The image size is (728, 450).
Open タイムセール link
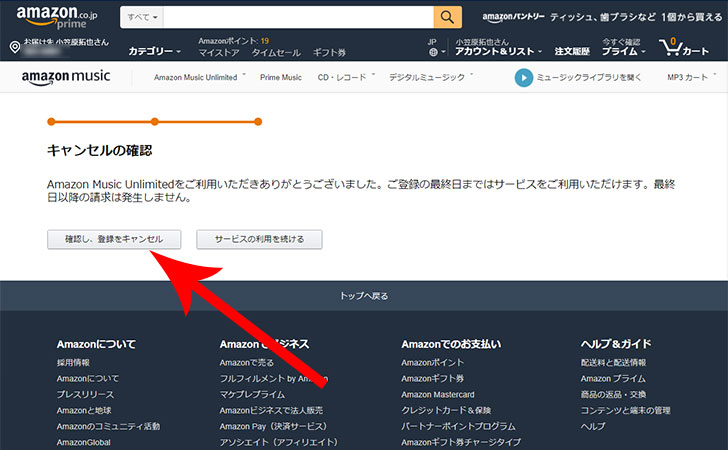276,52
